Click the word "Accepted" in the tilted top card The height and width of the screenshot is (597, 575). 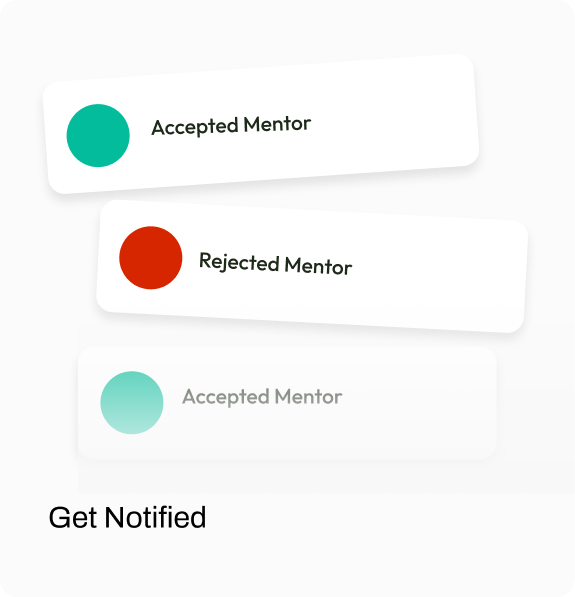click(195, 128)
